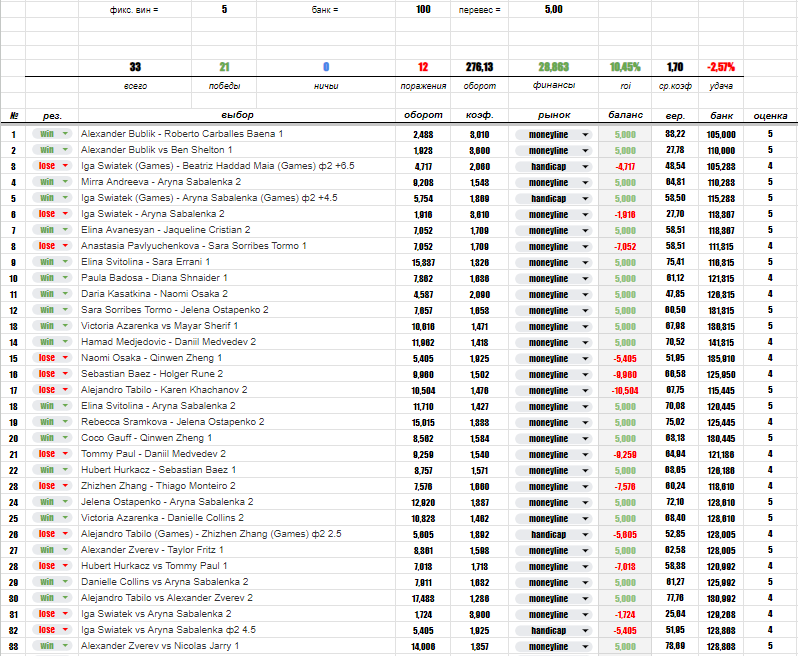Open market dropdown for Iga Swiatek - Aryna Sabalenka 2
This screenshot has height=656, width=798.
pos(554,215)
